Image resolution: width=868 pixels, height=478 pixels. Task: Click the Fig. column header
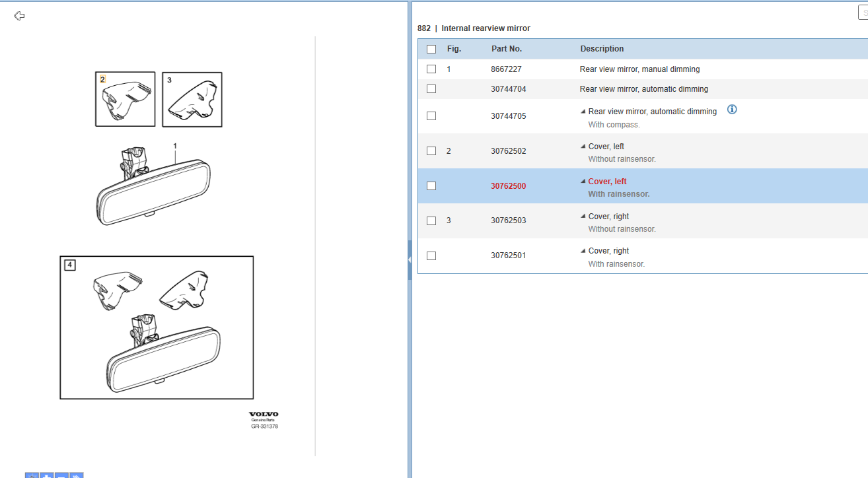(x=454, y=49)
